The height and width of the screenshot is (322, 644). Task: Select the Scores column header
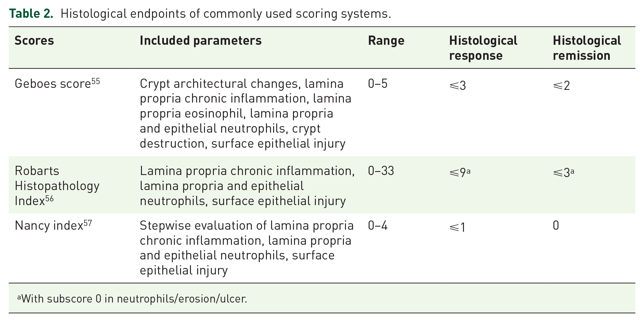tap(34, 41)
